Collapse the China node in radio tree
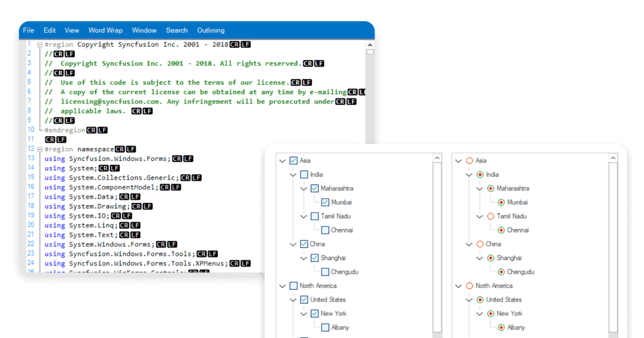The width and height of the screenshot is (644, 338). click(469, 244)
